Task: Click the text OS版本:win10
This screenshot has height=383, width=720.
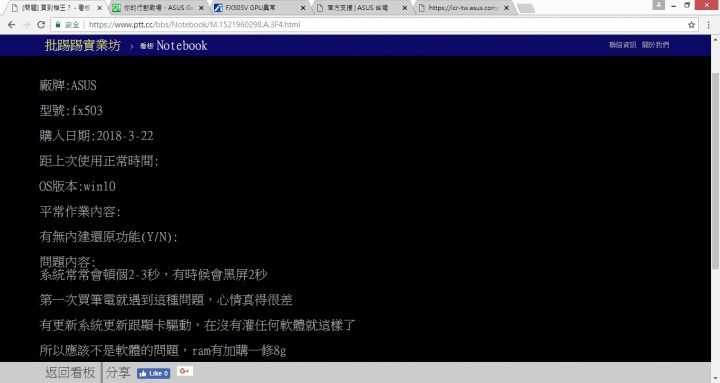Action: click(x=78, y=186)
